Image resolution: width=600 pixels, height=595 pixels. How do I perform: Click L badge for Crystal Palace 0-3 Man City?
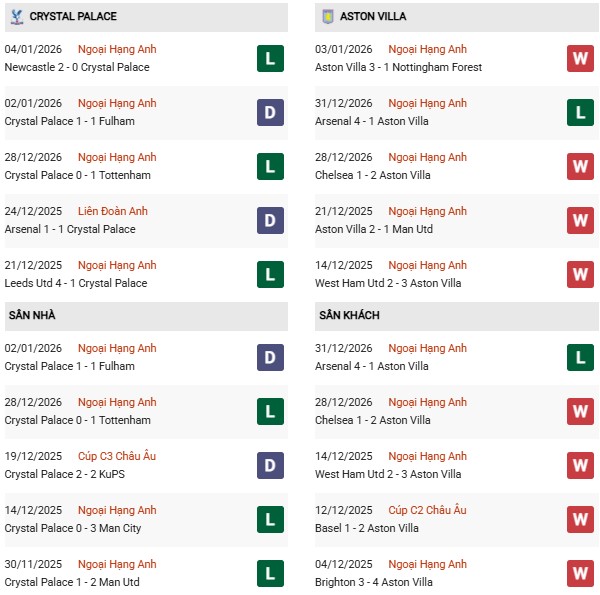point(269,520)
